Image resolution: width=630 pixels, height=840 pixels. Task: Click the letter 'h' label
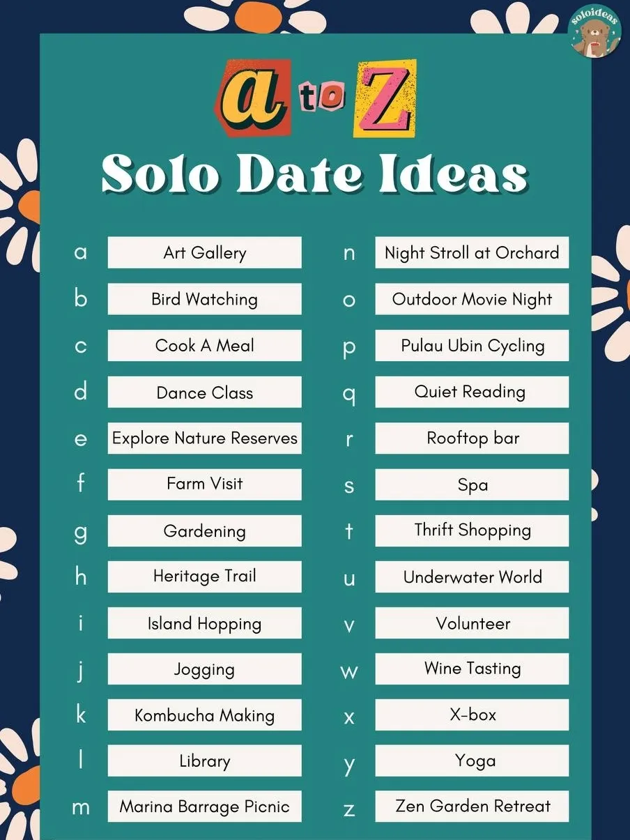click(x=81, y=576)
